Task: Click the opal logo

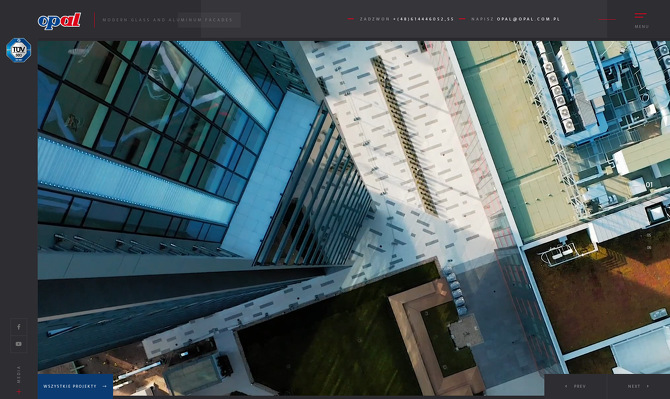Action: pyautogui.click(x=59, y=21)
